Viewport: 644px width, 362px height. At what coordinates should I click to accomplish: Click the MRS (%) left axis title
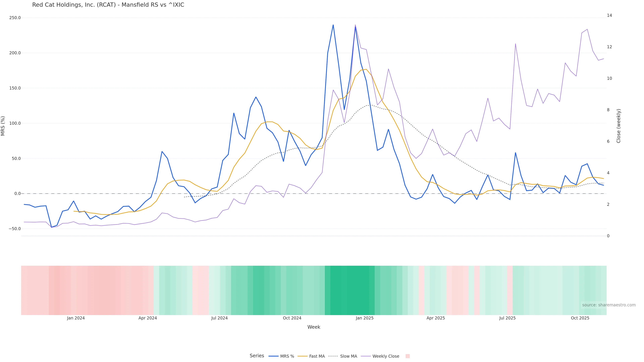click(3, 126)
